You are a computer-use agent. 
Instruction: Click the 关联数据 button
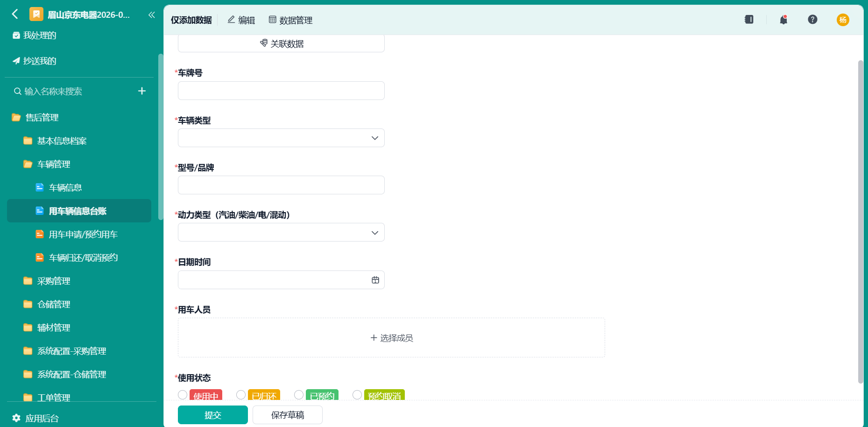click(x=281, y=43)
